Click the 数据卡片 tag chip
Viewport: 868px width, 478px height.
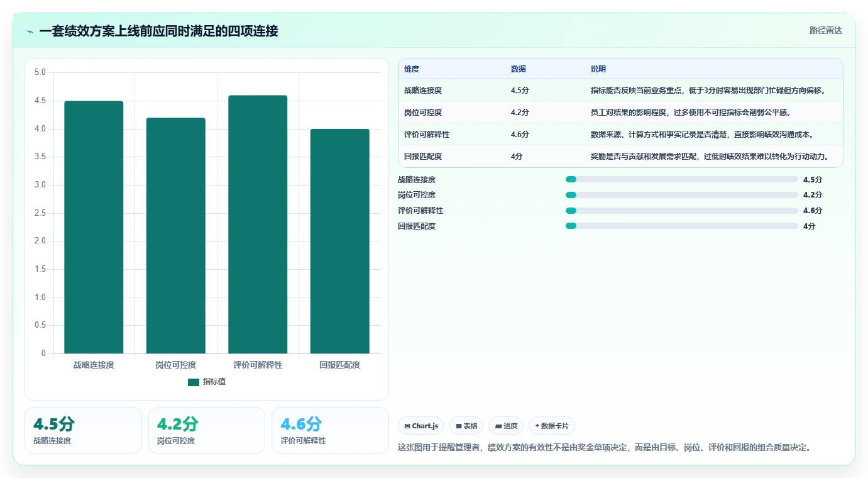(552, 426)
